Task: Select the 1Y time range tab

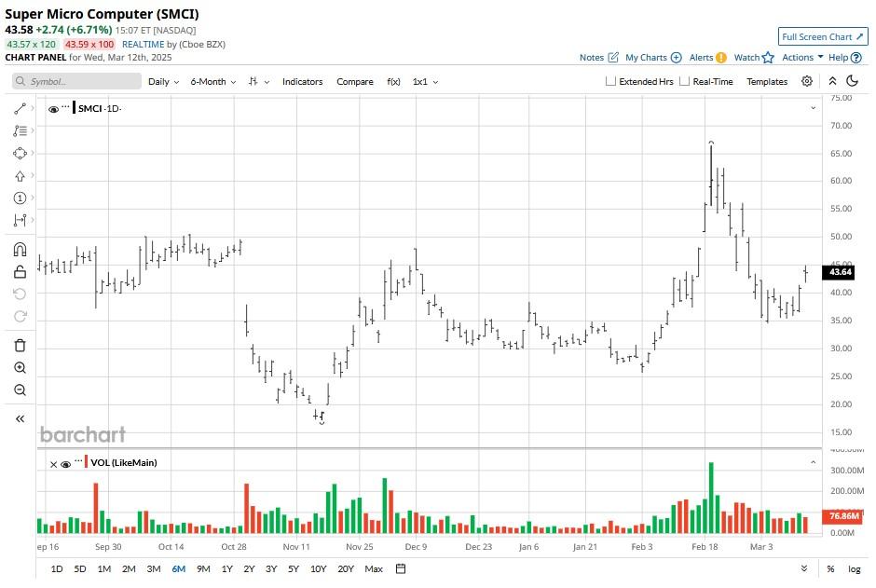Action: [x=226, y=568]
